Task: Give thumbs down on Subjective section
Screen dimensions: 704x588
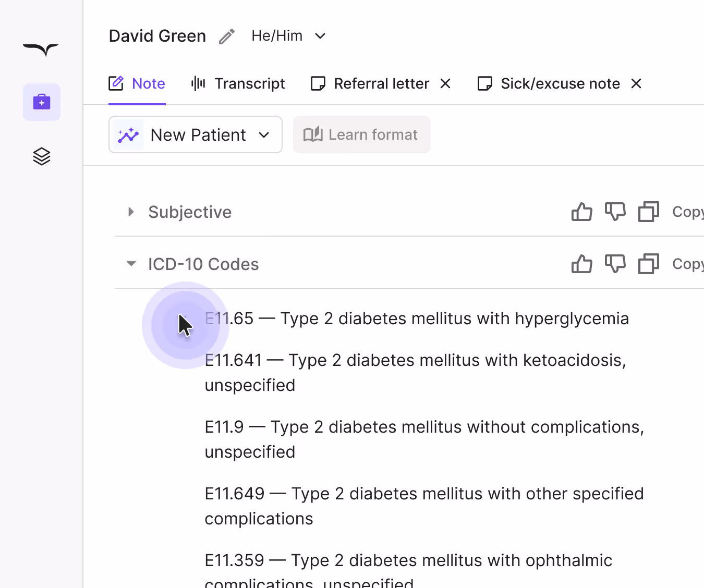Action: (615, 212)
